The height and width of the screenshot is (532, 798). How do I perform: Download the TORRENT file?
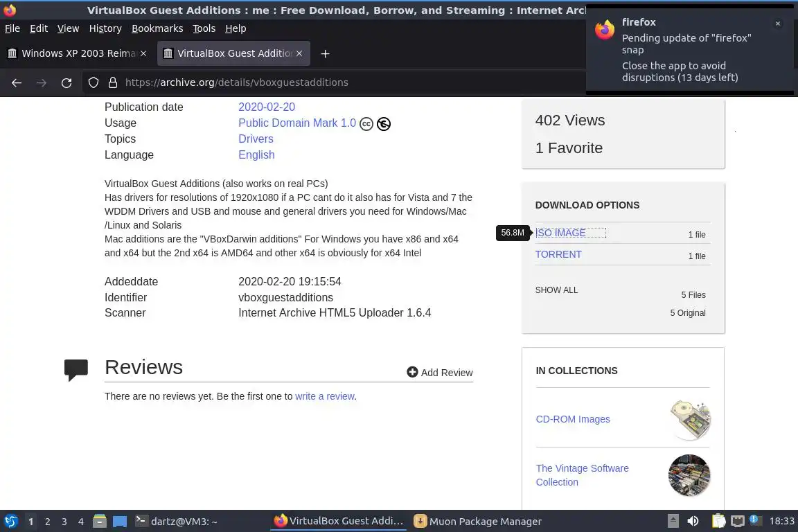tap(558, 254)
